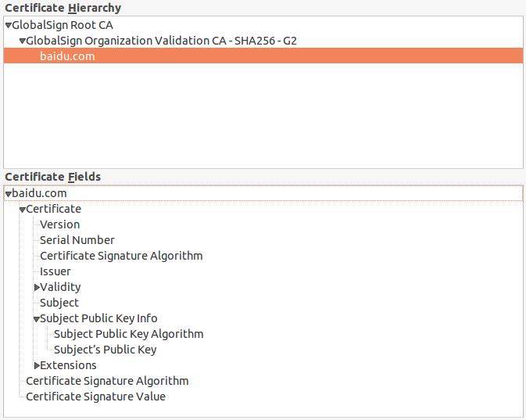The image size is (526, 420).
Task: Select the Certificate Signature Value field
Action: (96, 397)
